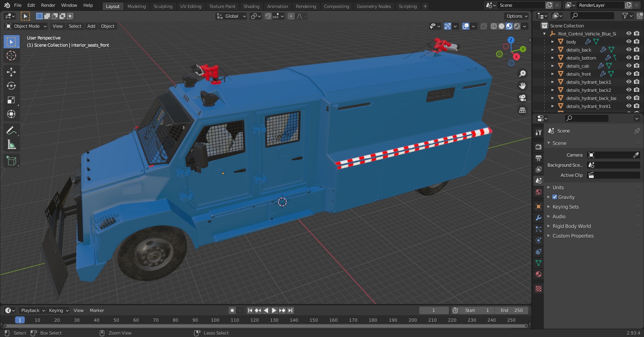
Task: Open the Texture properties checker tab
Action: (539, 289)
